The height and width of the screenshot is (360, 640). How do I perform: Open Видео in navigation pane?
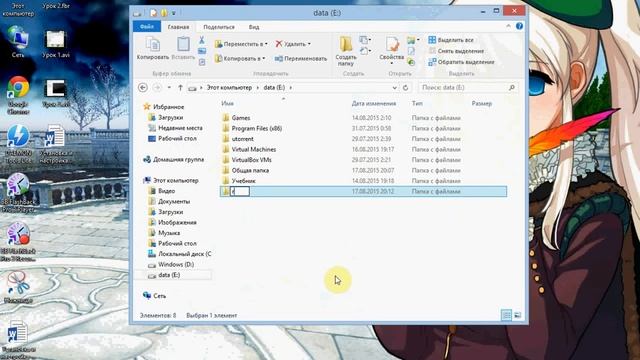pyautogui.click(x=167, y=191)
